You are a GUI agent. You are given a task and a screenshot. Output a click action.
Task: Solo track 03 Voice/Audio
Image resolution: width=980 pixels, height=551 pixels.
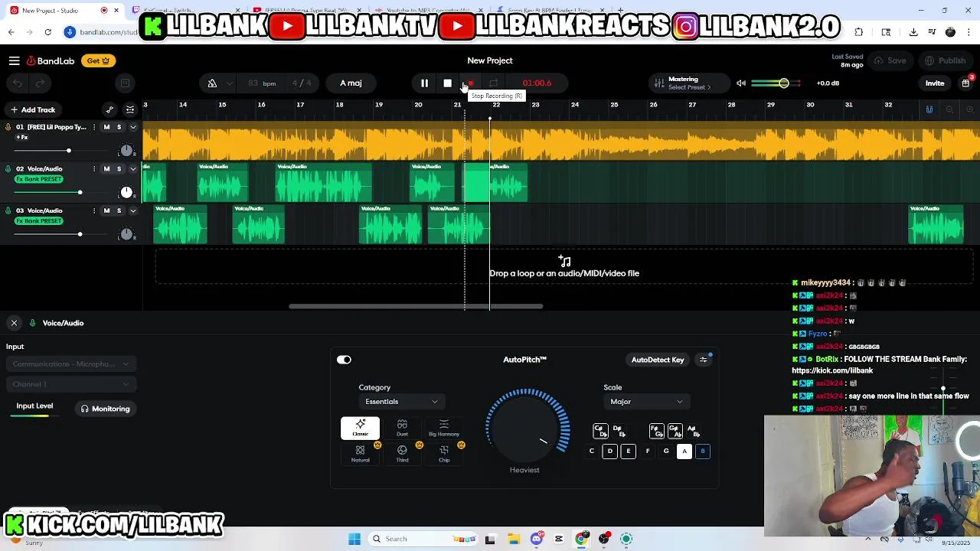[x=119, y=210]
